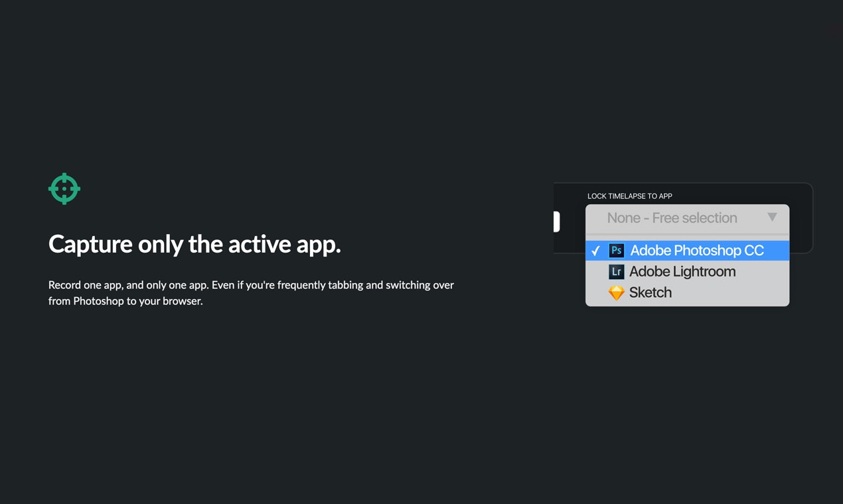Click the white button left of dropdown
Image resolution: width=843 pixels, height=504 pixels.
pos(556,221)
